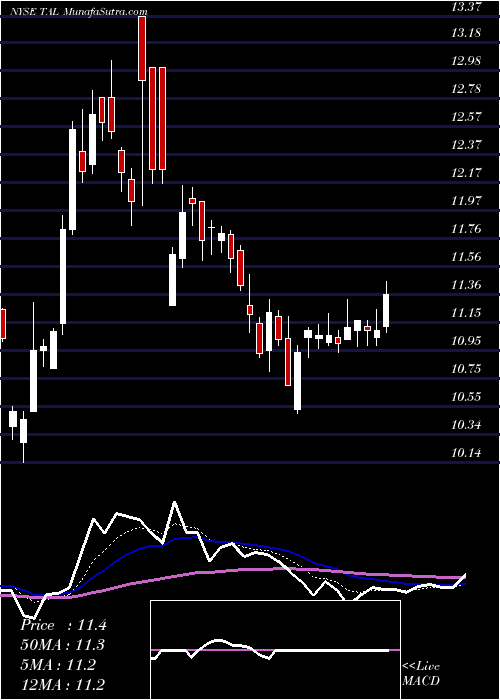Screen dimensions: 500x700
Task: Click the 10.14 price axis label
Action: pos(467,453)
